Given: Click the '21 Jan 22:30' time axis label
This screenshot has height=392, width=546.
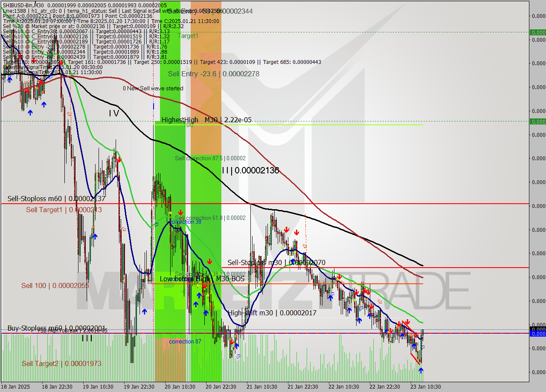Looking at the screenshot, I should 302,387.
